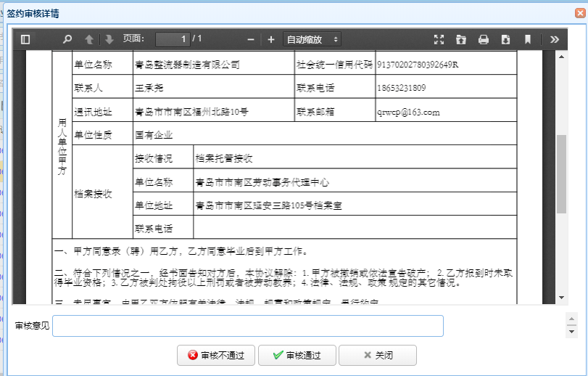Viewport: 588px width, 376px height.
Task: Click the 关闭 button
Action: coord(378,356)
